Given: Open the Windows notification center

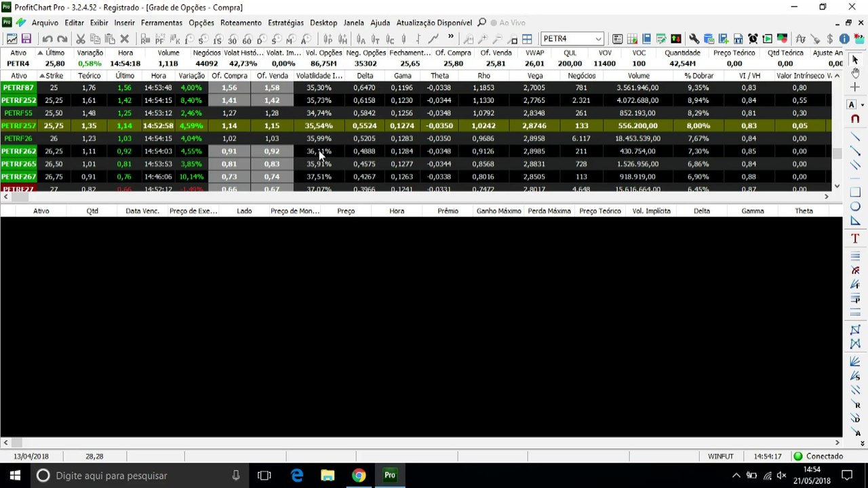Looking at the screenshot, I should [847, 475].
